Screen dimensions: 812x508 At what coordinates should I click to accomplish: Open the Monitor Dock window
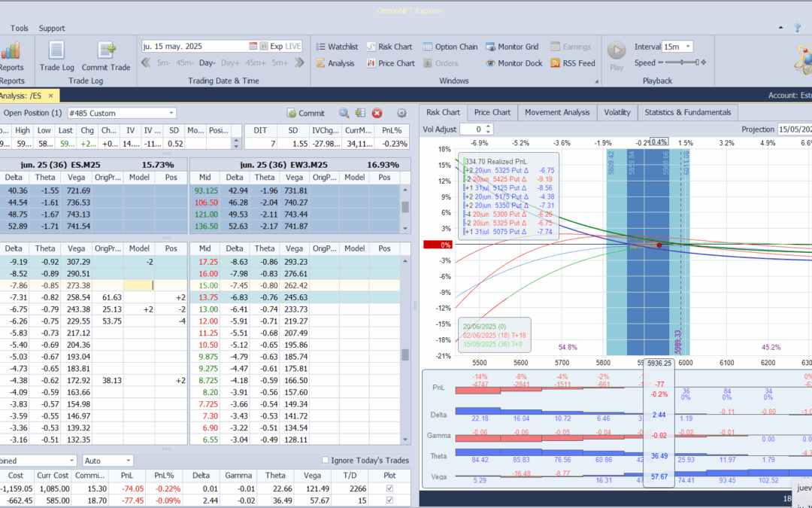[514, 63]
